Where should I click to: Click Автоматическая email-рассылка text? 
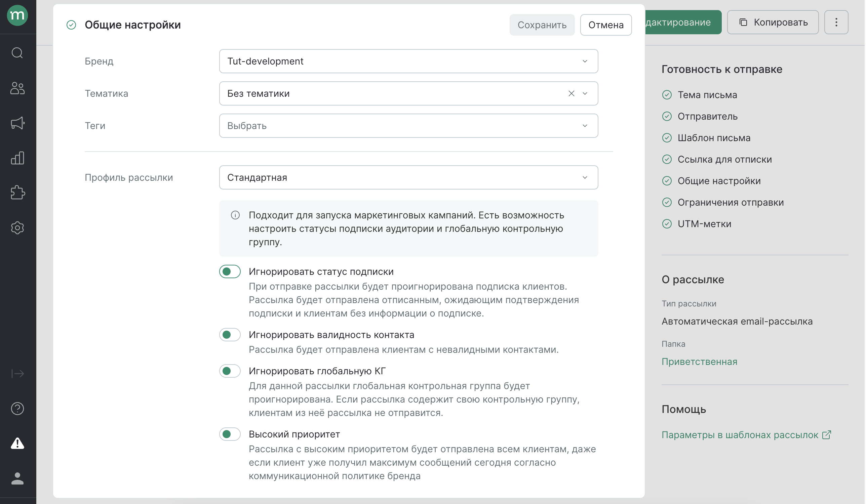pyautogui.click(x=737, y=321)
